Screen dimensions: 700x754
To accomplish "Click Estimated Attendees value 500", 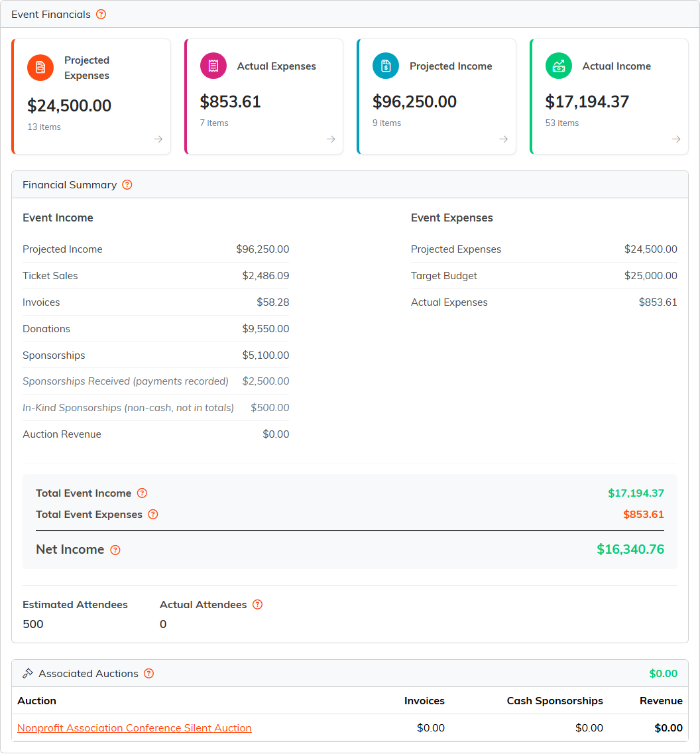I will pyautogui.click(x=33, y=625).
